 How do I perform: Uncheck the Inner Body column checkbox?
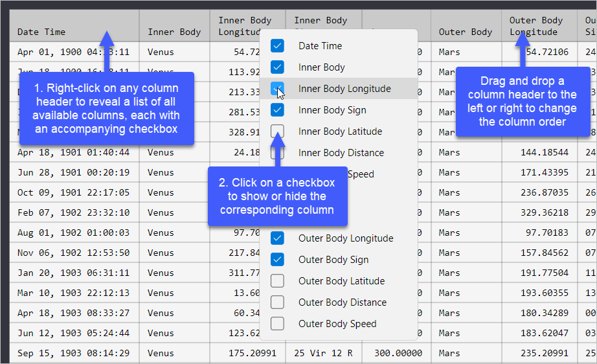(277, 67)
